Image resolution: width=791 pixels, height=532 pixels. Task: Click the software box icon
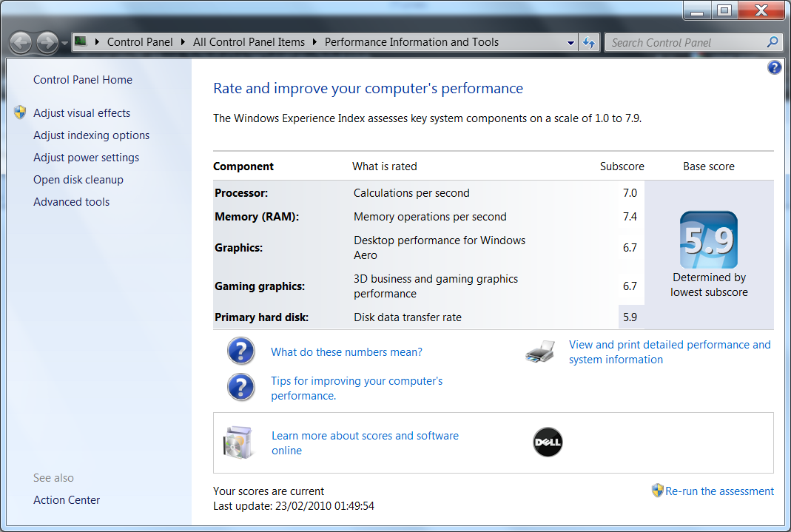coord(238,442)
